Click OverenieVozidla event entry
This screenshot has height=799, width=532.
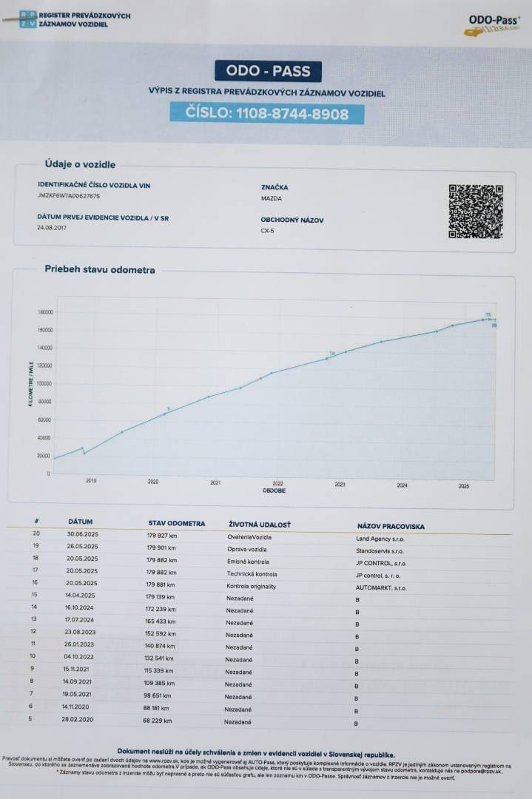point(249,537)
